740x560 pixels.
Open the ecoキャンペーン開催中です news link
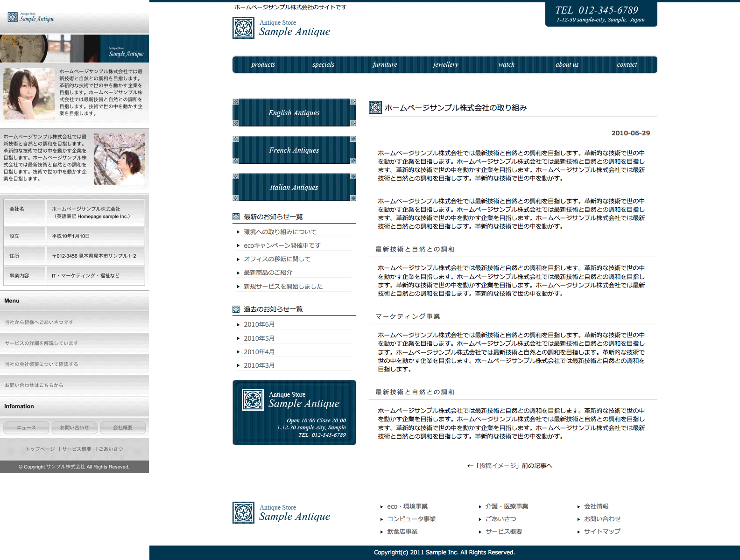(282, 245)
